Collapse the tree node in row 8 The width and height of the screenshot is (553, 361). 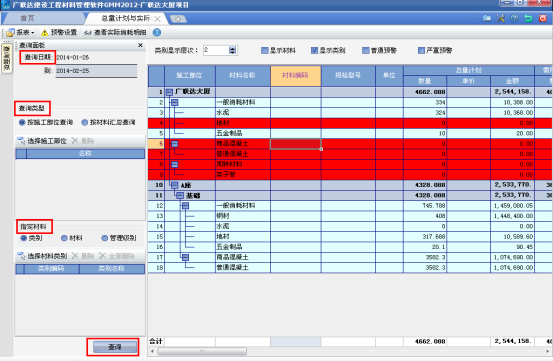click(175, 164)
